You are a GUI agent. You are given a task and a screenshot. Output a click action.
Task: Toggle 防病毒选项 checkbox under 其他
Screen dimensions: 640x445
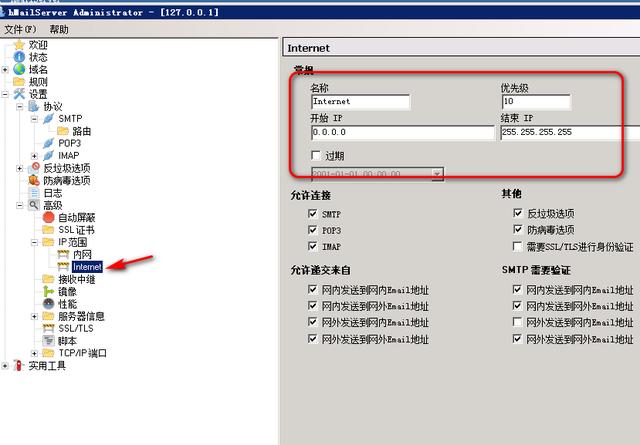click(518, 229)
